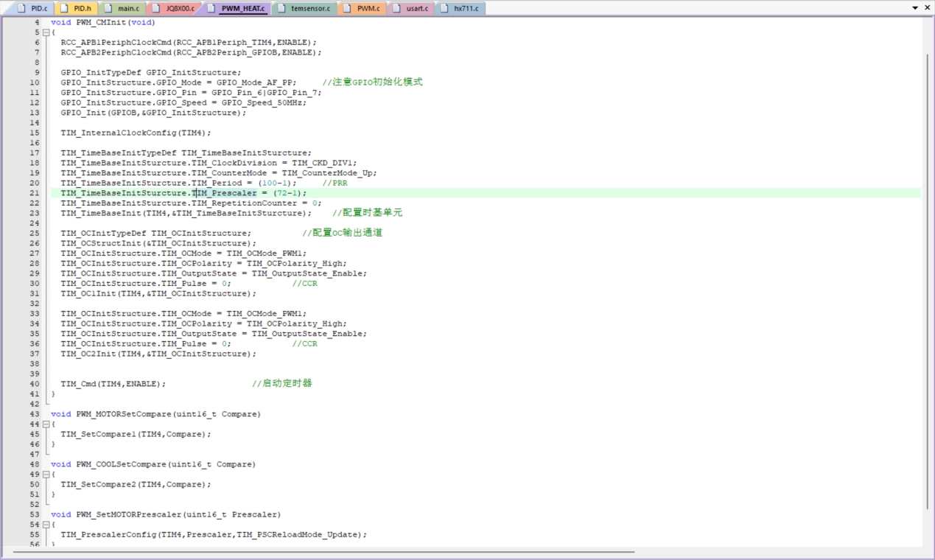This screenshot has width=935, height=560.
Task: Click on PWM_CMInit function name
Action: click(x=101, y=23)
